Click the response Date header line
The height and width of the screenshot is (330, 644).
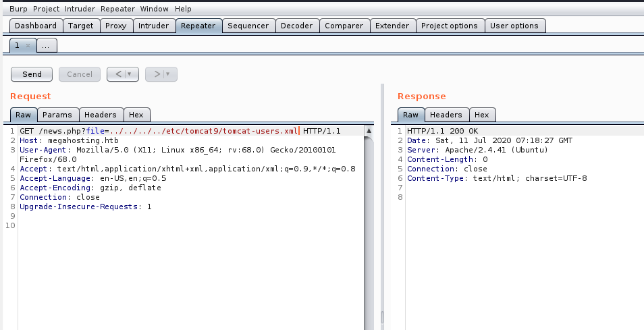coord(489,141)
